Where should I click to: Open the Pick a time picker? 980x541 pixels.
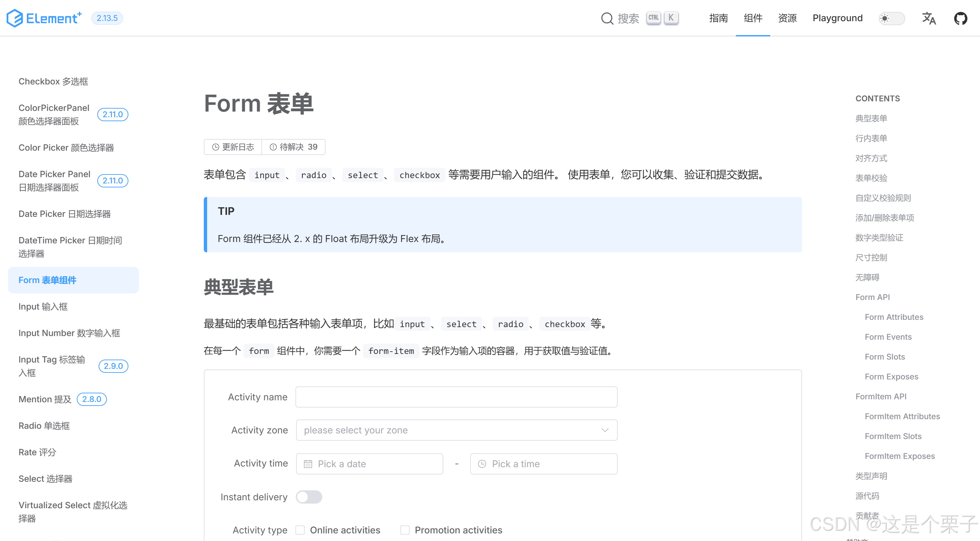pyautogui.click(x=544, y=464)
